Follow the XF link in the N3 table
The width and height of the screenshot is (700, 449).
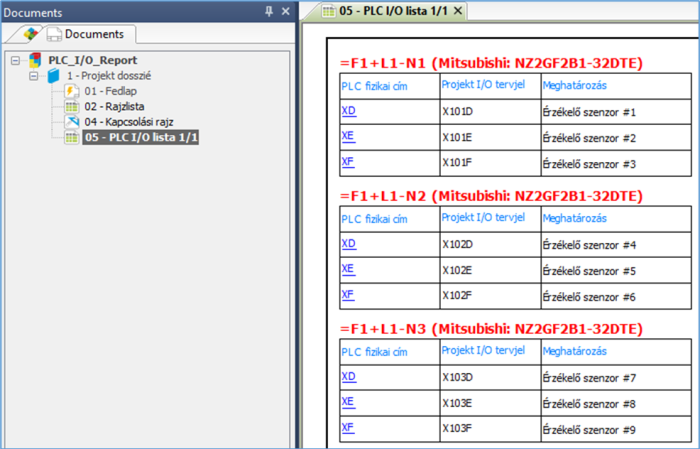point(348,428)
